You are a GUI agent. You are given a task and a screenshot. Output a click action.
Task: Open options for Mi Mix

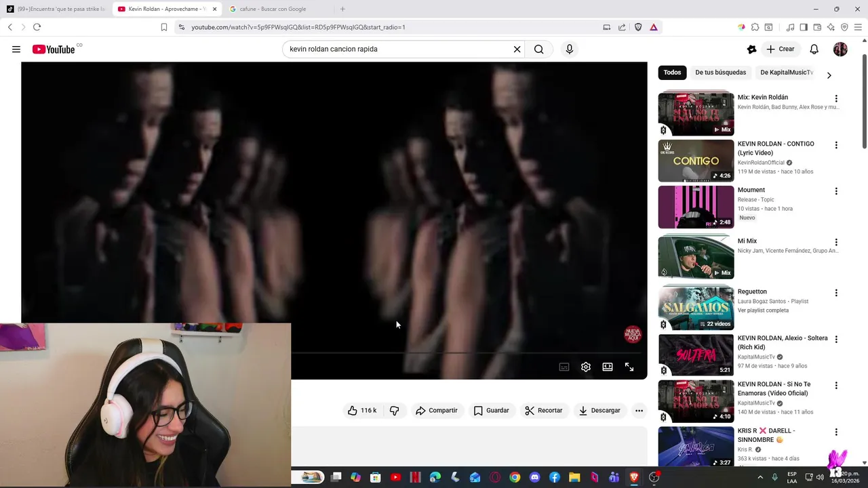pyautogui.click(x=836, y=242)
